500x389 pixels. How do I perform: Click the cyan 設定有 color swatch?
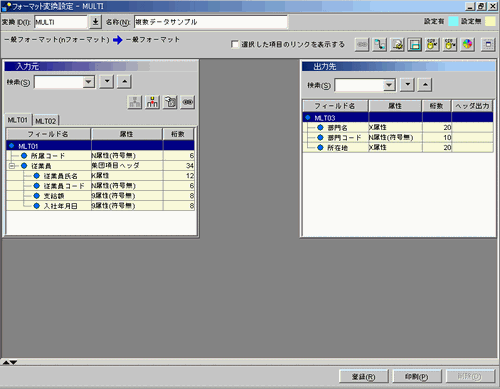pos(453,21)
